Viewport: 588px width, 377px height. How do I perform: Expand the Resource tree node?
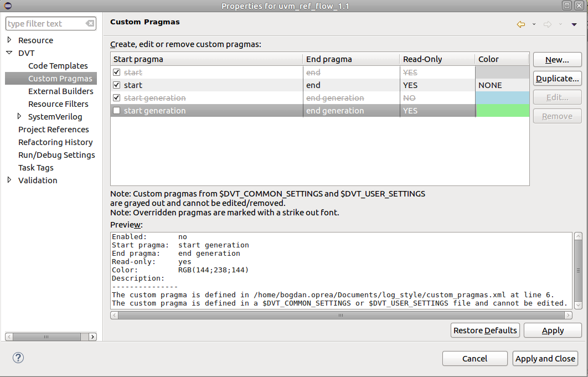8,40
